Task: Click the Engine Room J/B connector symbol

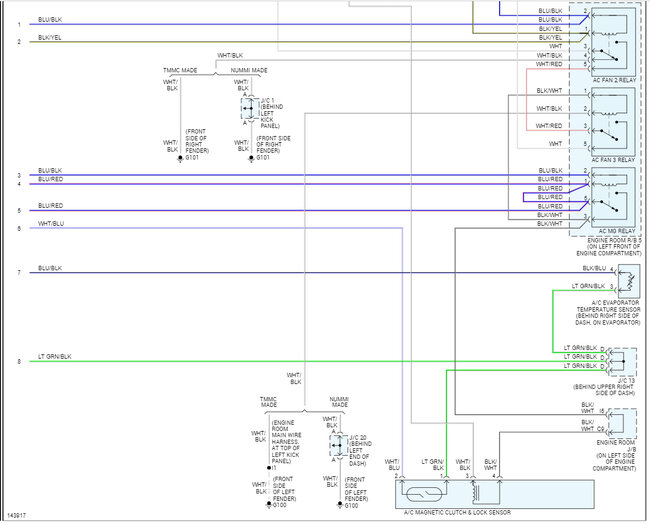Action: [x=623, y=423]
